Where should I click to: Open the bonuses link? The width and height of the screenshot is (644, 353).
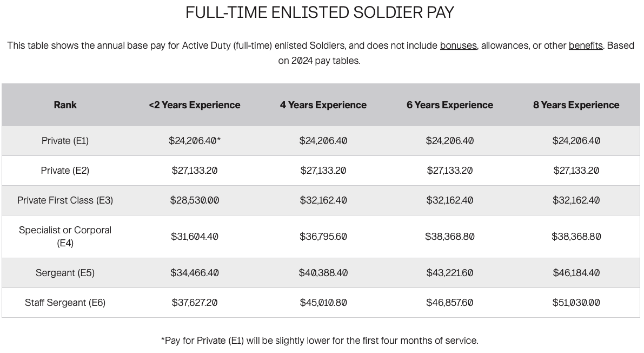[x=458, y=46]
